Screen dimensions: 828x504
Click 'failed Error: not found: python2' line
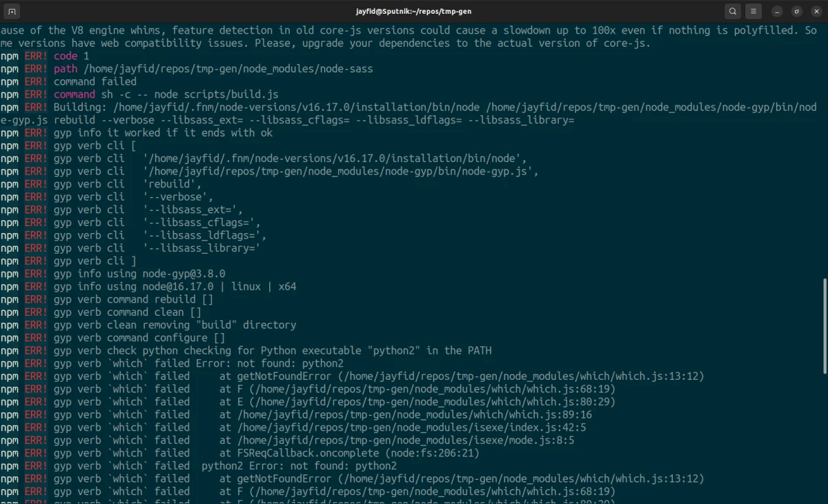click(172, 363)
